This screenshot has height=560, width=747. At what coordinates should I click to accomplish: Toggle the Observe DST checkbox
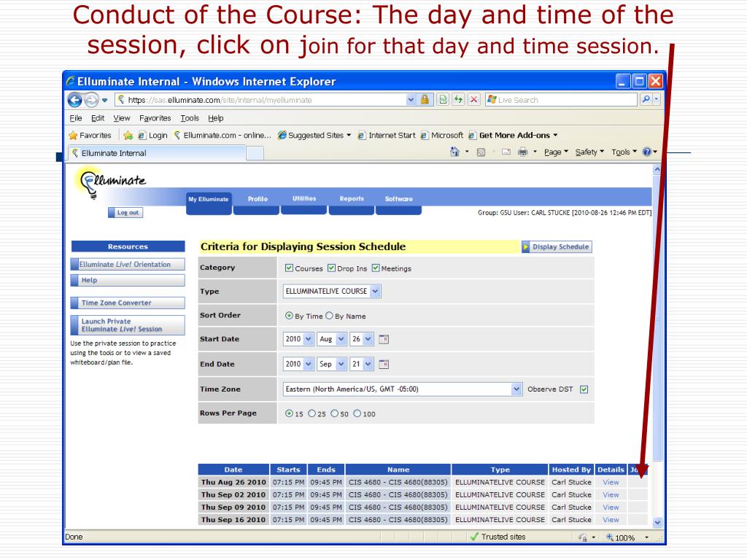click(584, 389)
